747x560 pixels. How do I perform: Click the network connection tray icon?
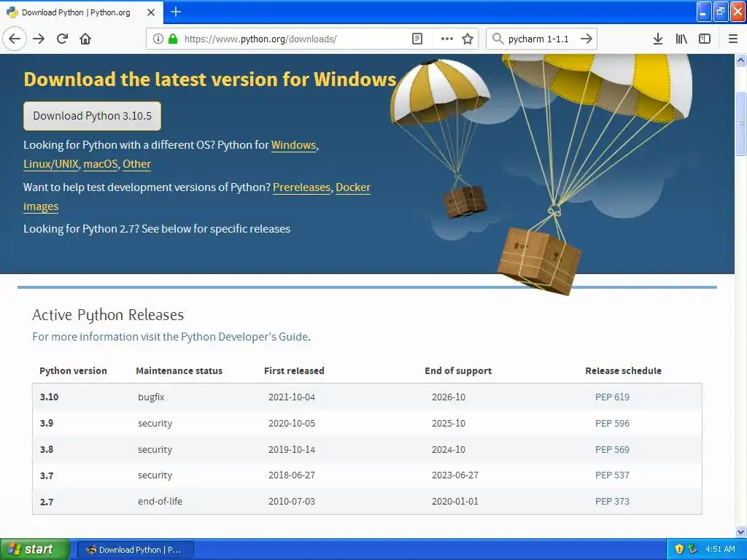click(693, 550)
